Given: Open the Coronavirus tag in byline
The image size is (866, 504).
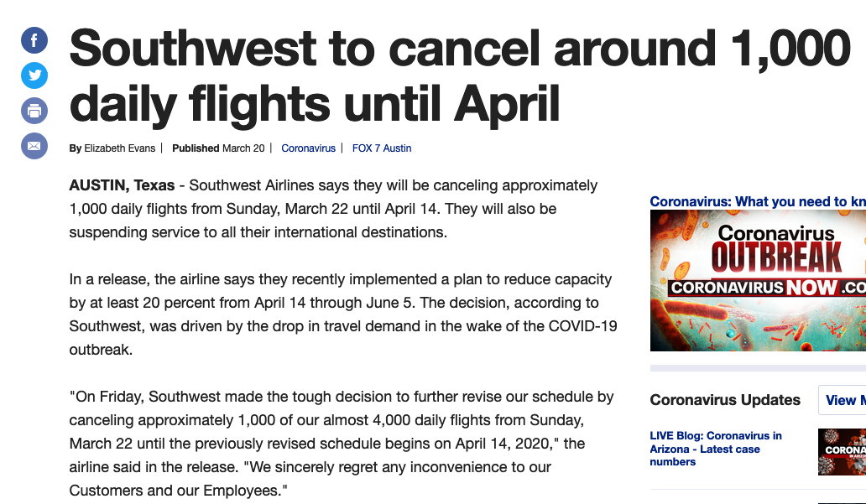Looking at the screenshot, I should click(x=308, y=148).
